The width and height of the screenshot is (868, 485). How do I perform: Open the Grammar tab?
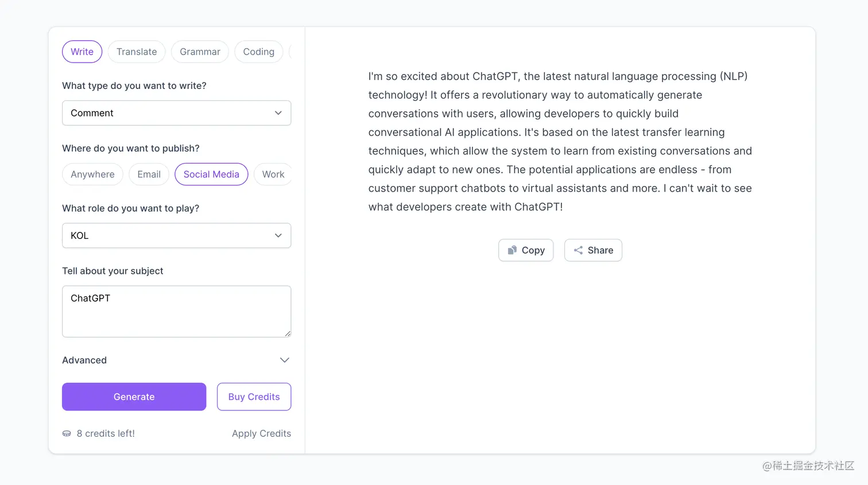click(x=200, y=52)
